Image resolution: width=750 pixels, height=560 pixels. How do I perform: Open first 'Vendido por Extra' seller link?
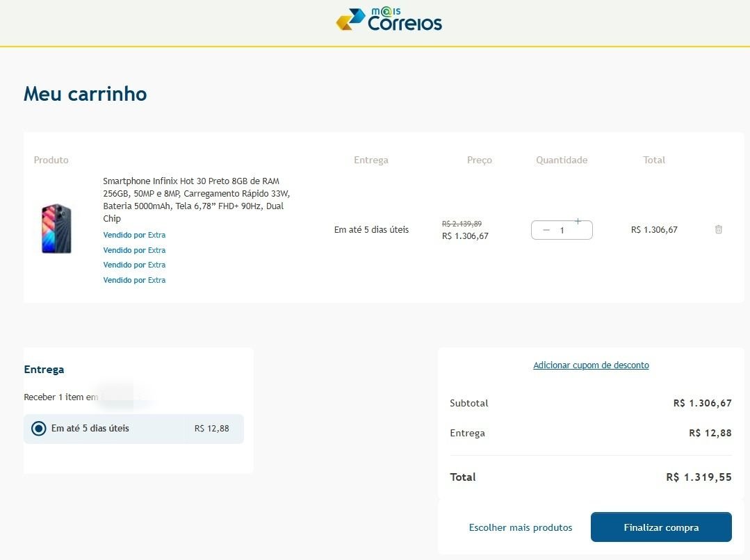[x=134, y=235]
